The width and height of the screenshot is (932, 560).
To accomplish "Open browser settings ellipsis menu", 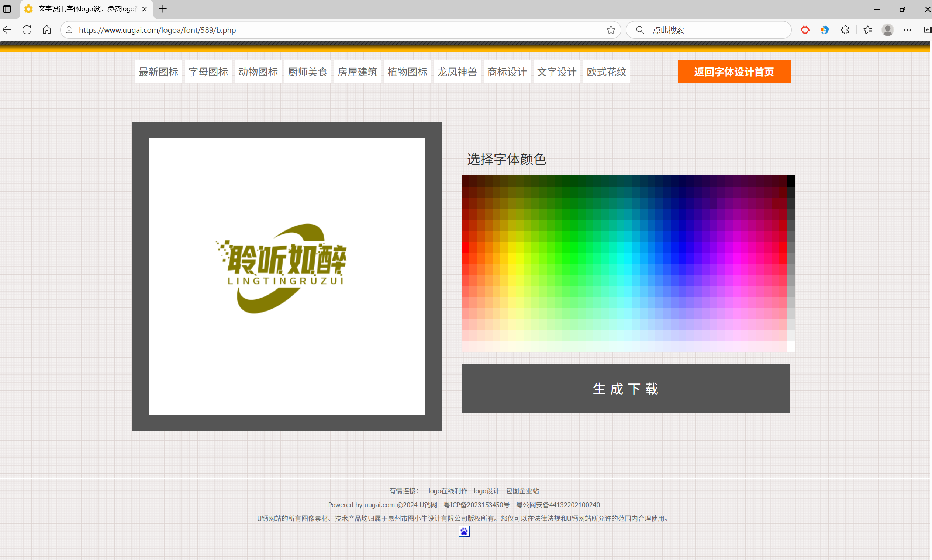I will [907, 30].
